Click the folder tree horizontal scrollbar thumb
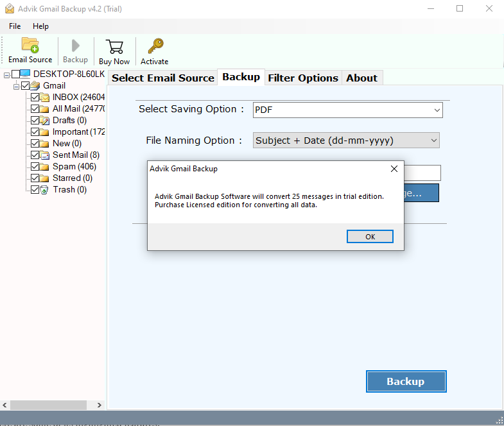Viewport: 504px width, 426px height. coord(48,405)
